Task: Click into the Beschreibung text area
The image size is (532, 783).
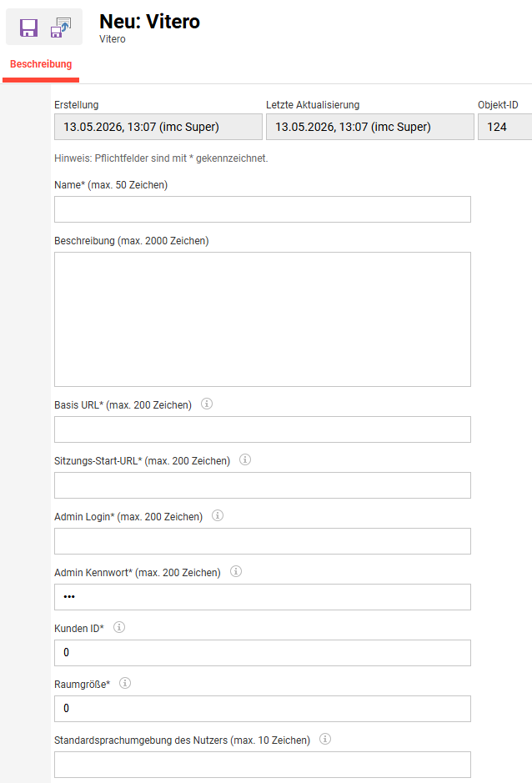Action: pos(263,319)
